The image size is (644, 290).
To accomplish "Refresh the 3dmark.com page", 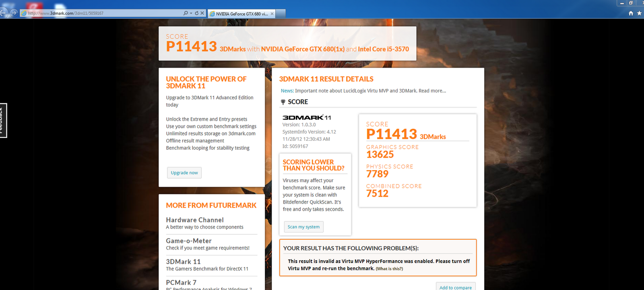I will pyautogui.click(x=196, y=13).
